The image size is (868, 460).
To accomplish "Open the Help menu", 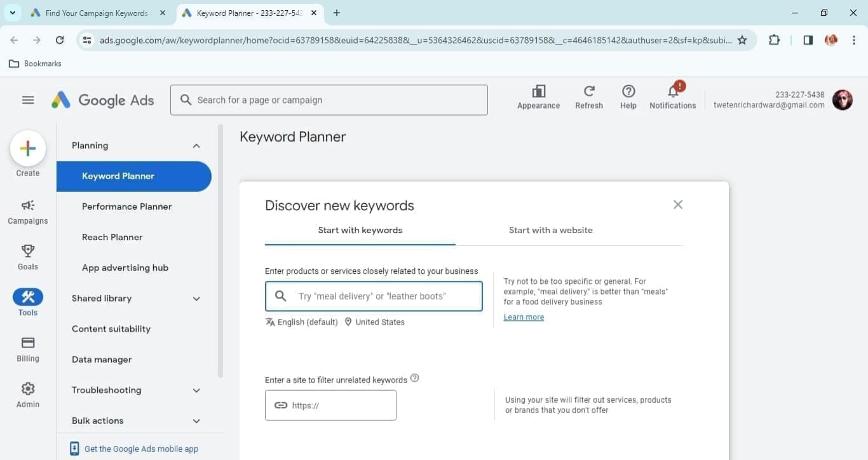I will pyautogui.click(x=628, y=97).
